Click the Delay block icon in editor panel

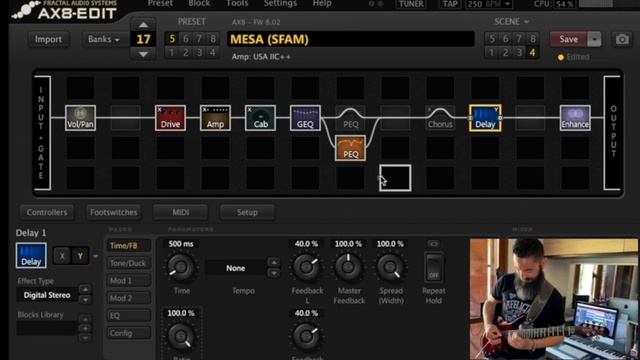click(x=31, y=256)
